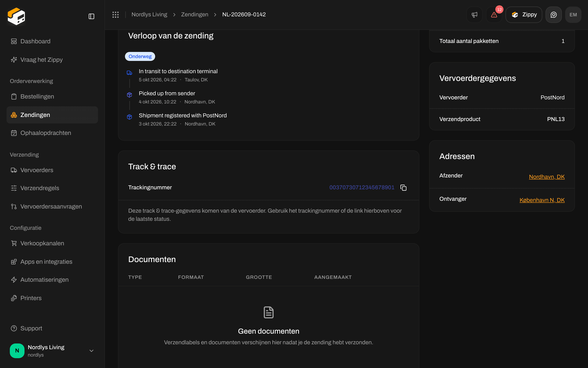The width and height of the screenshot is (588, 368).
Task: Open Nordhavn, DK sender address link
Action: (547, 177)
